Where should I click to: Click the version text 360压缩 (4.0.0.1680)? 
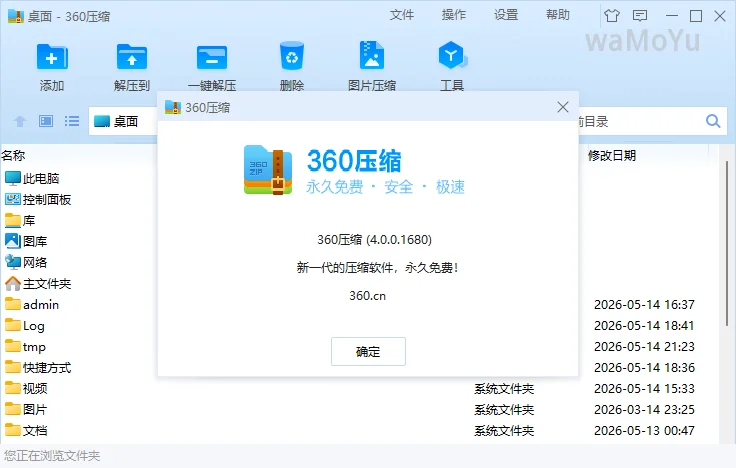tap(374, 240)
